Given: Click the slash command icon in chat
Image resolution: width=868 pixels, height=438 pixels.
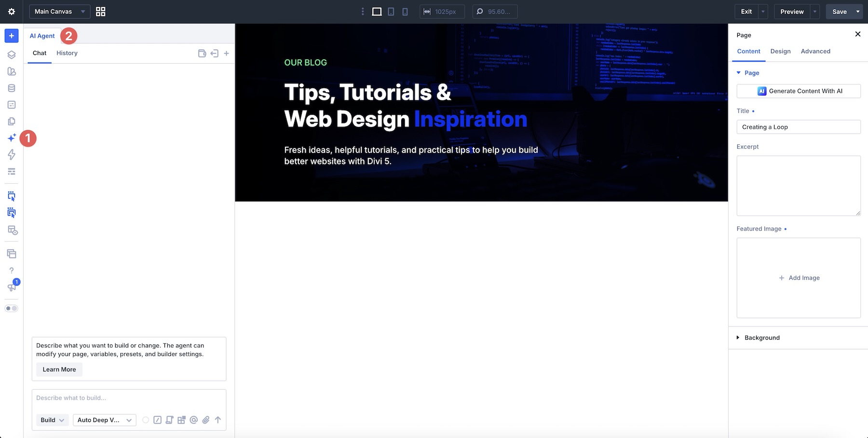Looking at the screenshot, I should pos(157,420).
